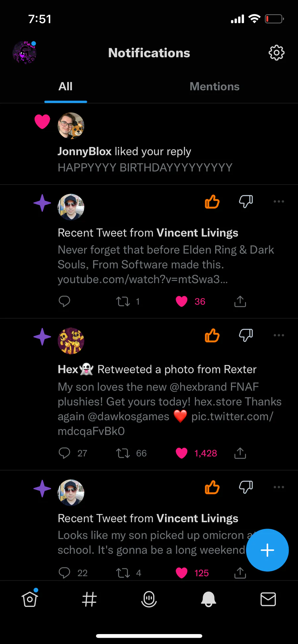Image resolution: width=298 pixels, height=644 pixels.
Task: Reply to the Hex FNAF plushies tweet
Action: (64, 453)
